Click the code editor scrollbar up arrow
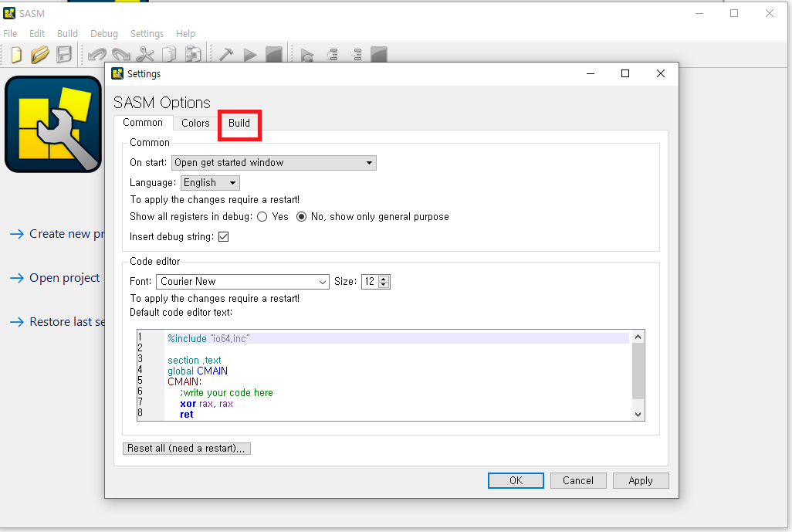This screenshot has width=792, height=532. [x=638, y=337]
